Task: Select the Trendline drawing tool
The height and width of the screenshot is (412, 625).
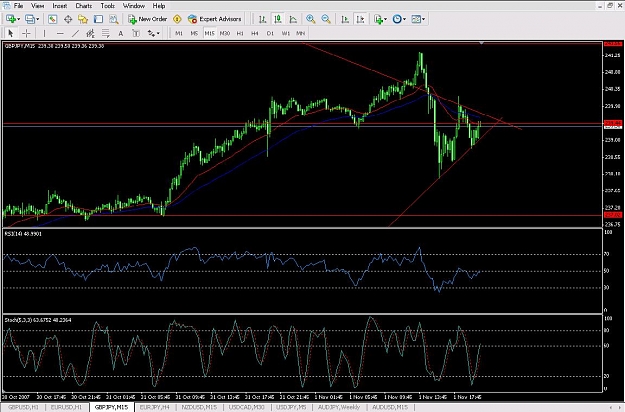Action: [x=75, y=33]
